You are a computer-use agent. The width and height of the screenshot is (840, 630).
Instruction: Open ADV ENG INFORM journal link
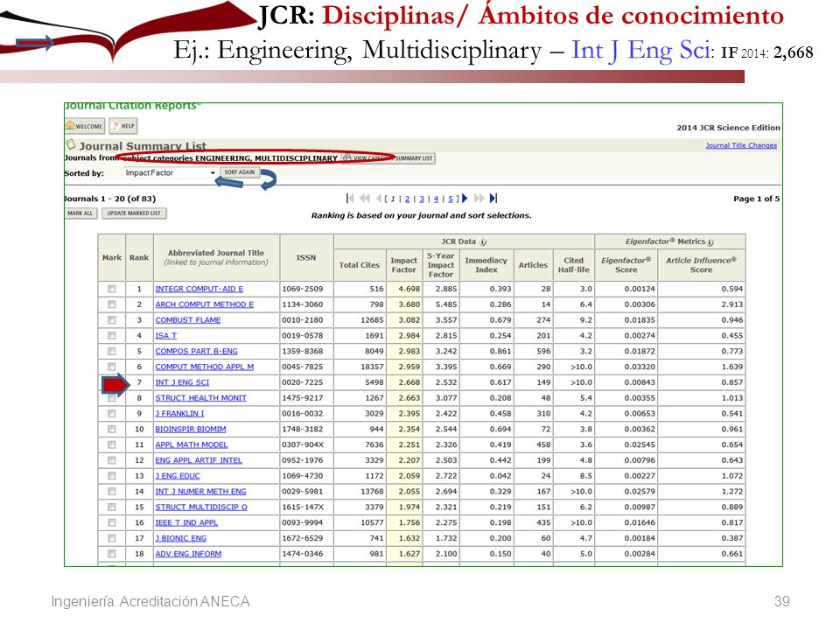tap(189, 553)
